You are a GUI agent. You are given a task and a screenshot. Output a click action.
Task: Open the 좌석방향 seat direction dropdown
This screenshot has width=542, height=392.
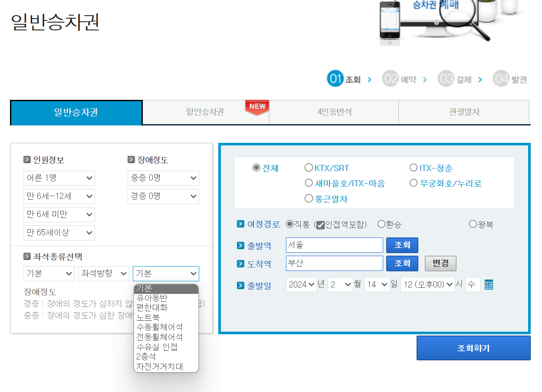[104, 273]
